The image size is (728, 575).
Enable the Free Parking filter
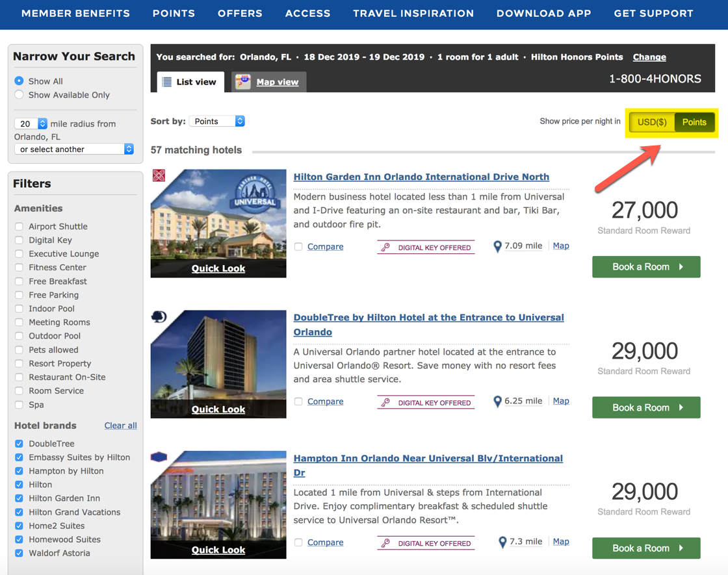(x=19, y=295)
